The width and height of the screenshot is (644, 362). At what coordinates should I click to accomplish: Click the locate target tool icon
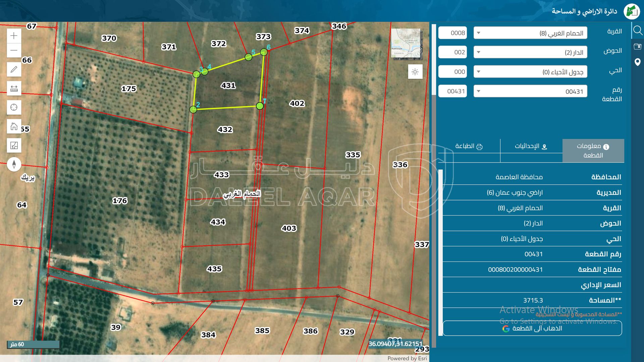[14, 107]
